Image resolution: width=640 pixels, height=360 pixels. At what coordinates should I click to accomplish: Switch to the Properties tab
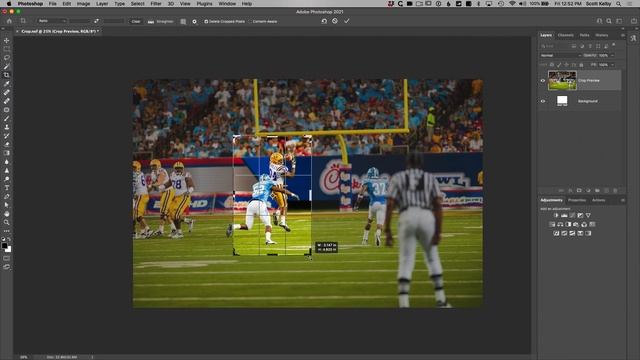tap(577, 200)
